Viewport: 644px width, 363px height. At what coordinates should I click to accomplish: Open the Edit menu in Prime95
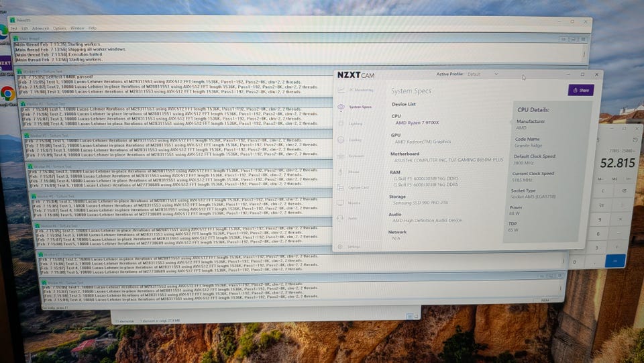(x=25, y=28)
